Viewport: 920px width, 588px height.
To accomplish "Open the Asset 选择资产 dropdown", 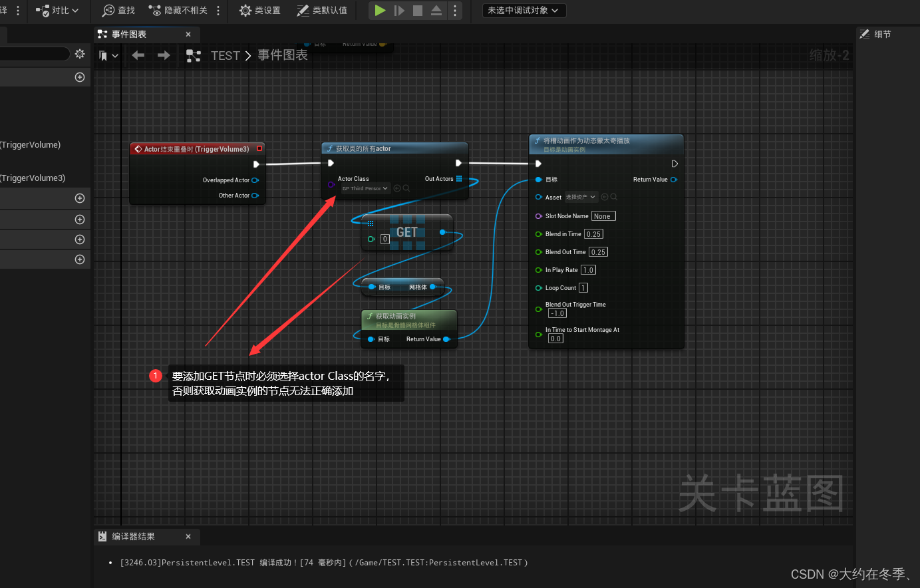I will 581,197.
